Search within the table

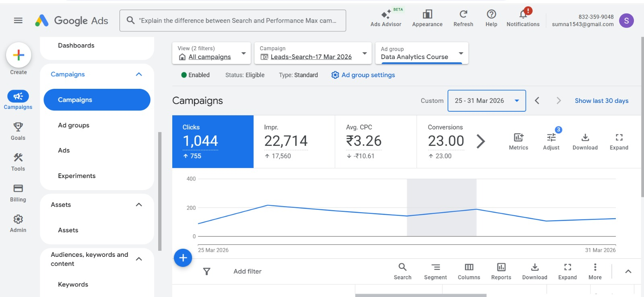[x=402, y=271]
